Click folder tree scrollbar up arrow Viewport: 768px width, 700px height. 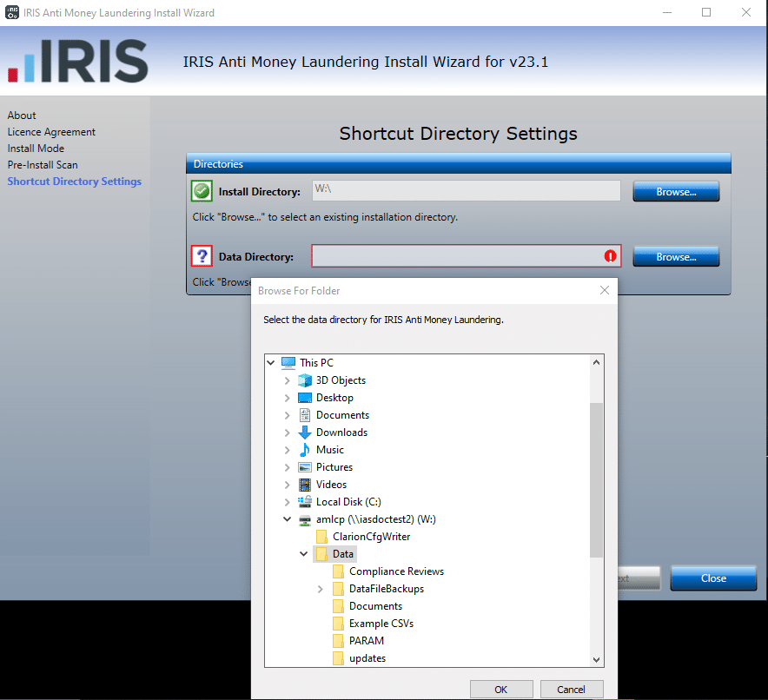point(596,362)
